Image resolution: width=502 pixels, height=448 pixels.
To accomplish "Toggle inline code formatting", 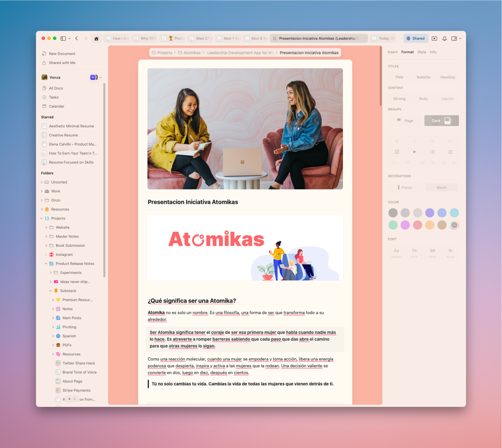I will click(x=450, y=141).
